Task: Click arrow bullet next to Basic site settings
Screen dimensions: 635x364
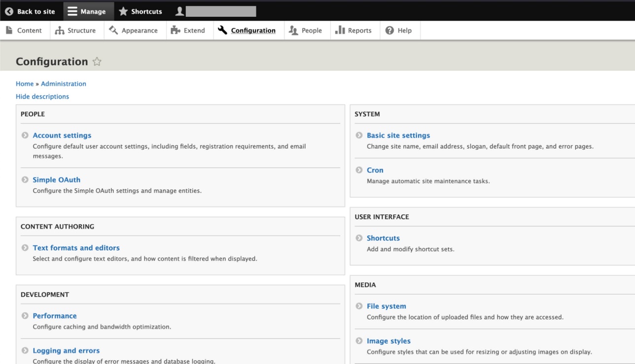Action: (359, 135)
